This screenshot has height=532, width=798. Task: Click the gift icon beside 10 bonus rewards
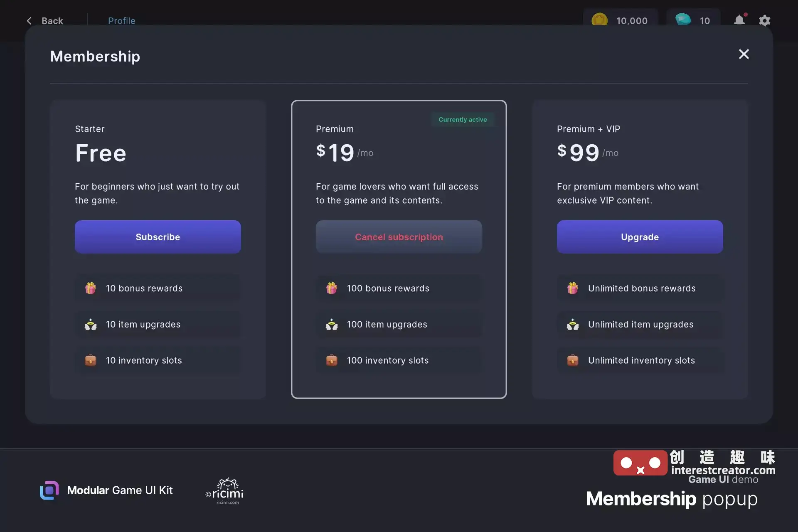click(x=91, y=288)
